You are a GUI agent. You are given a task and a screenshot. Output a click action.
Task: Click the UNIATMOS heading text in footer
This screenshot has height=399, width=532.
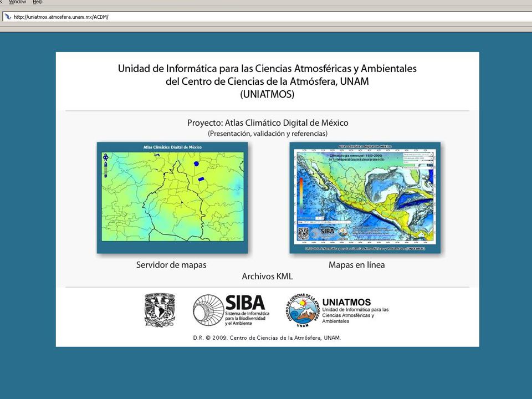point(346,302)
